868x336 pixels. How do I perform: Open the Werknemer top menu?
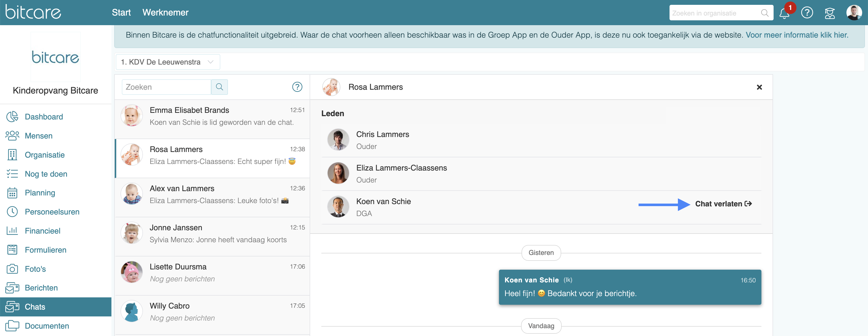(x=165, y=12)
